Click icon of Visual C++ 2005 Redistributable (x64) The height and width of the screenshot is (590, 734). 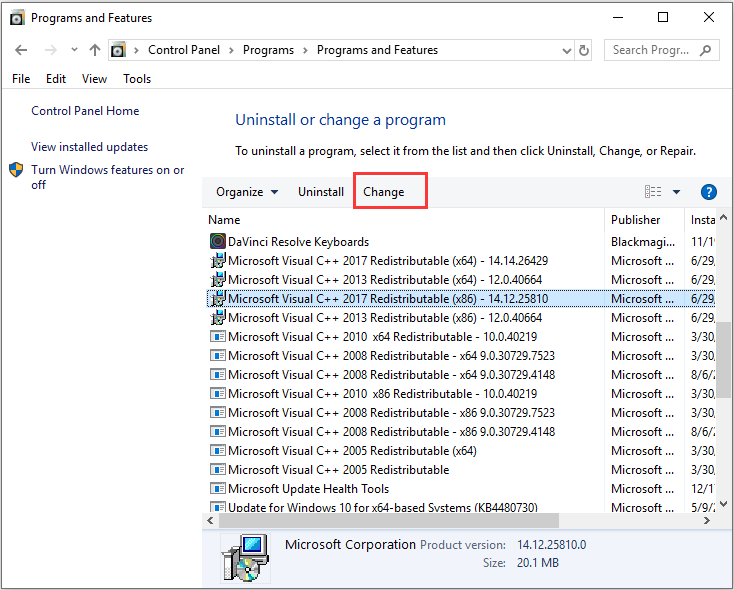[x=218, y=450]
